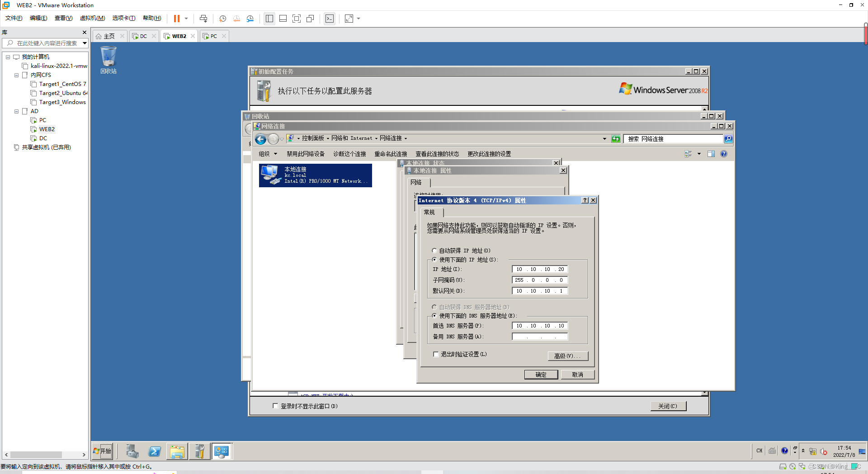The height and width of the screenshot is (474, 868).
Task: Toggle the library sidebar view icon
Action: [269, 19]
